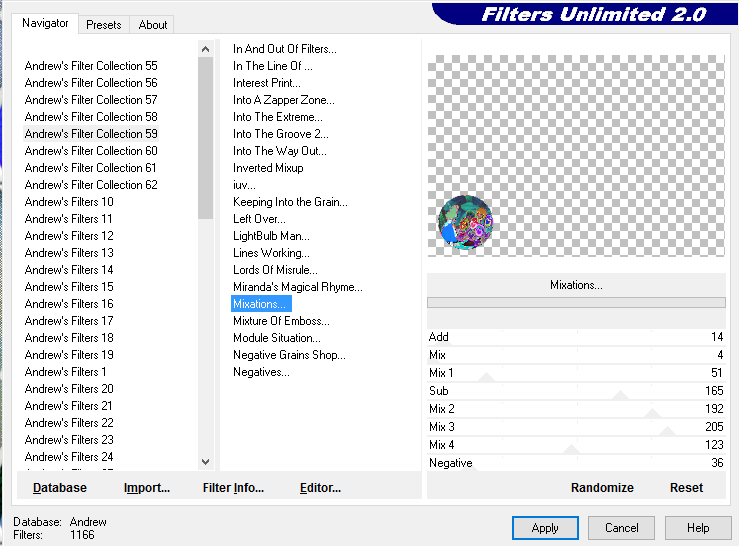Click the Cancel button
This screenshot has width=739, height=546.
(x=621, y=528)
